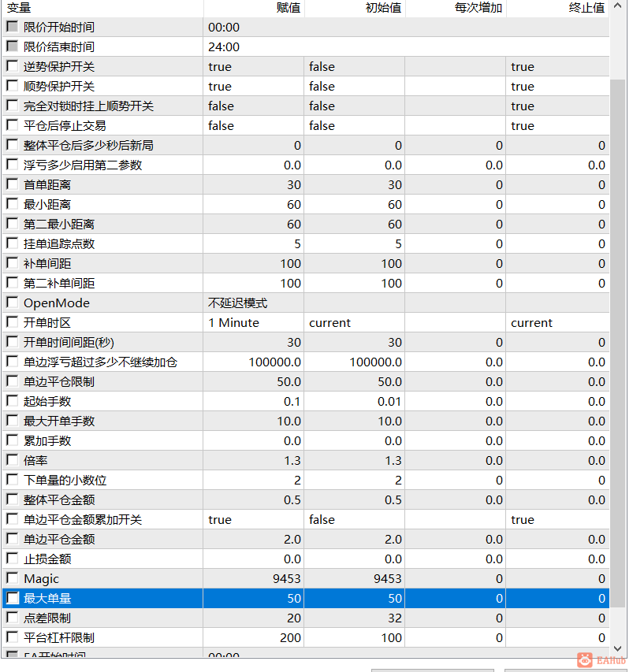Edit 单边浮亏超过多少不继续加仓 assigned value 100000.0
The height and width of the screenshot is (672, 633).
tap(254, 362)
